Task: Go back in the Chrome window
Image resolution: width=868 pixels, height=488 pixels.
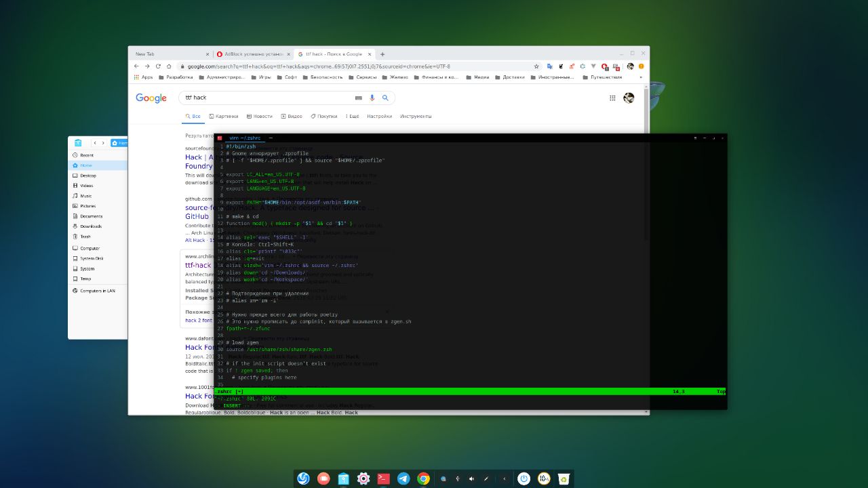Action: pyautogui.click(x=136, y=66)
